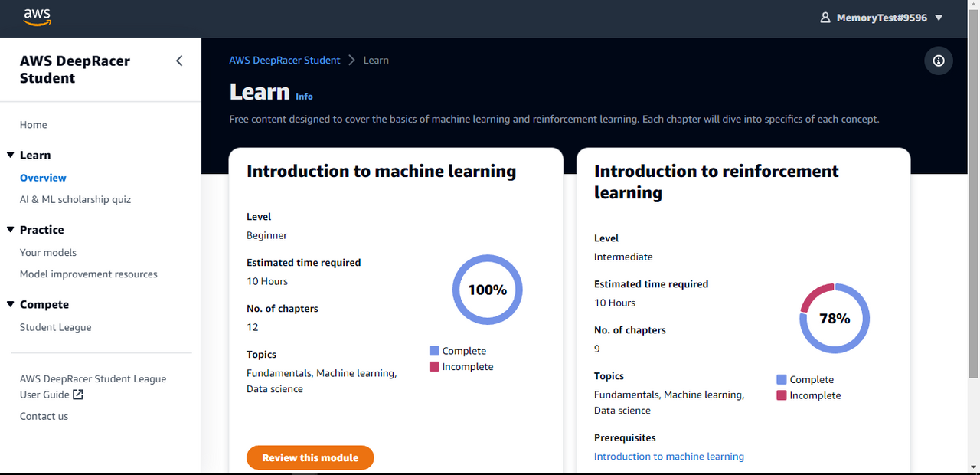This screenshot has height=475, width=980.
Task: Collapse the Practice section
Action: [x=11, y=229]
